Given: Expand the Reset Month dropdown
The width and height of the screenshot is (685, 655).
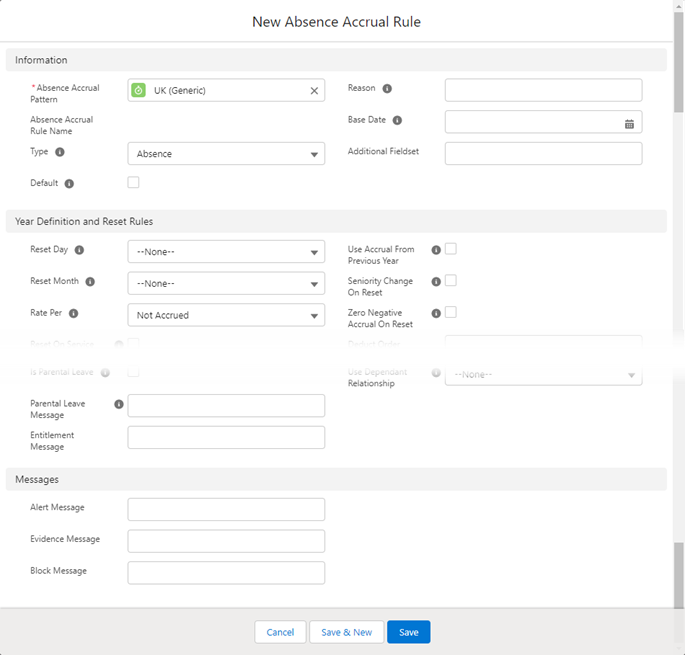Looking at the screenshot, I should click(226, 284).
